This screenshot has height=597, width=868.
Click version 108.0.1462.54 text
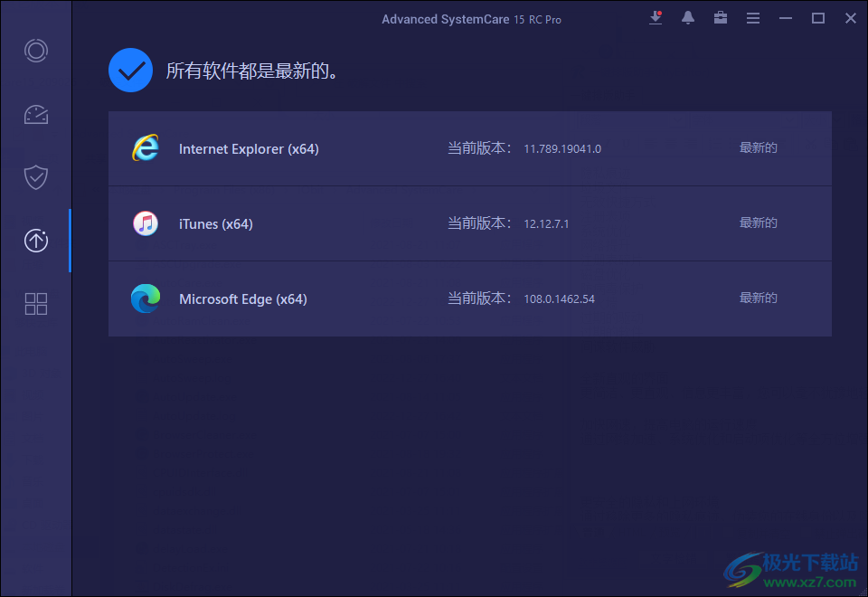click(559, 299)
